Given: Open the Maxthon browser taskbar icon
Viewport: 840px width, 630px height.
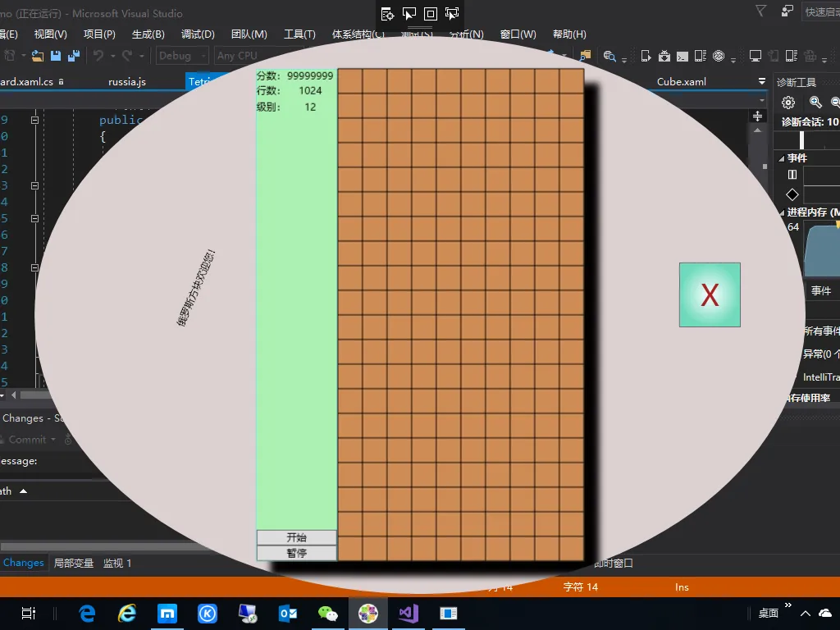Looking at the screenshot, I should pyautogui.click(x=167, y=614).
